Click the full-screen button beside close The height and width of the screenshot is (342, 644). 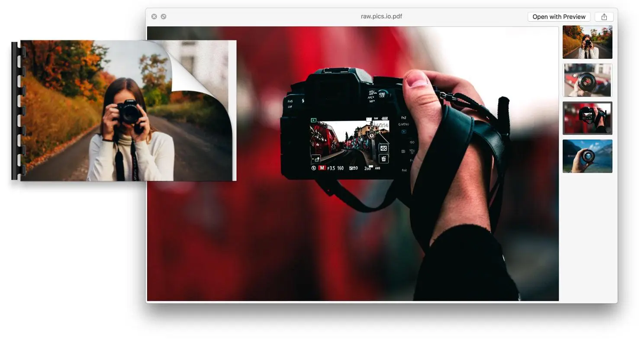pos(164,16)
